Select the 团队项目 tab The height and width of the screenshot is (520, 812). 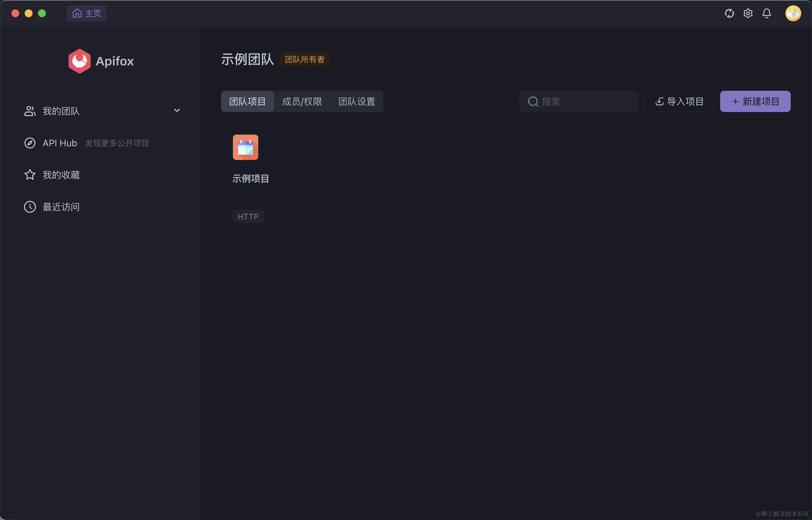[x=247, y=102]
